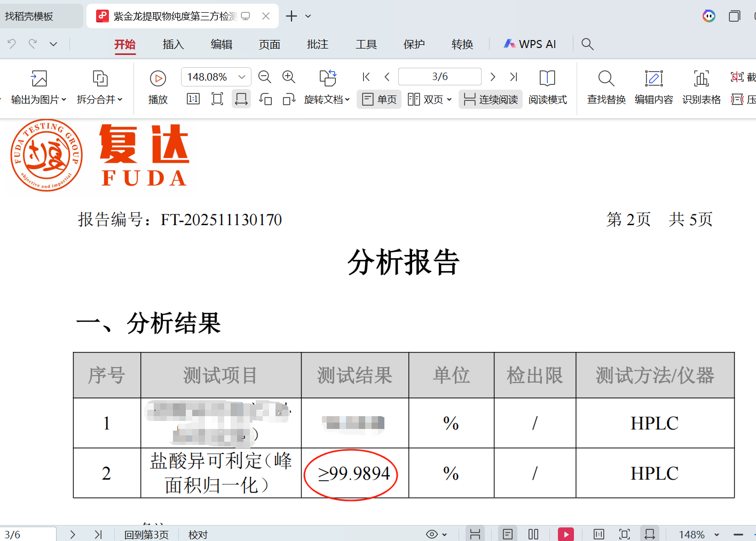The height and width of the screenshot is (541, 756).
Task: Expand the 148.08% zoom dropdown
Action: [x=242, y=77]
